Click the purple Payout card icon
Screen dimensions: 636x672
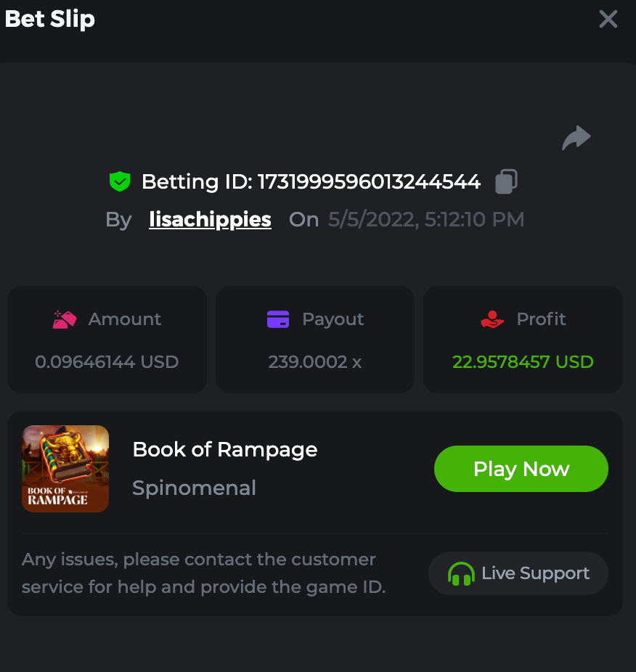pos(278,319)
